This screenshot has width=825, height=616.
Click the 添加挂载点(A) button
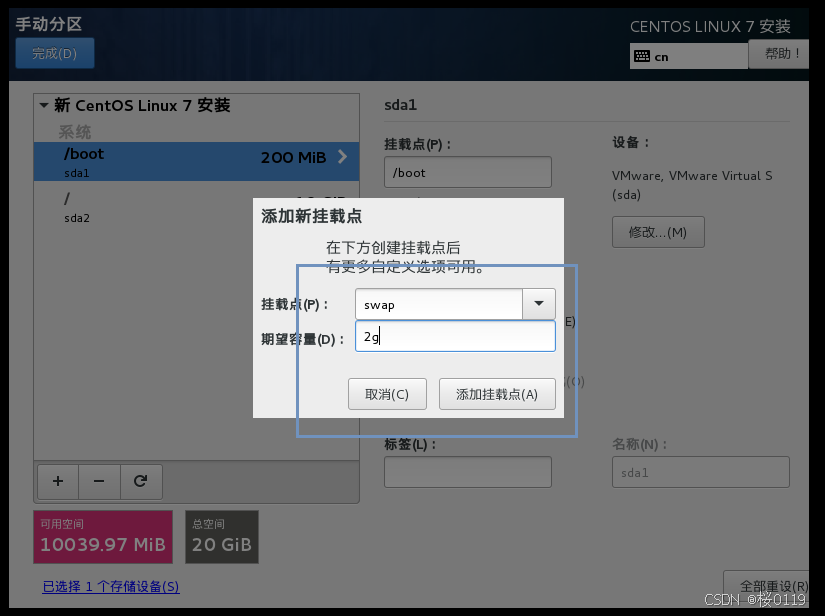(x=497, y=394)
